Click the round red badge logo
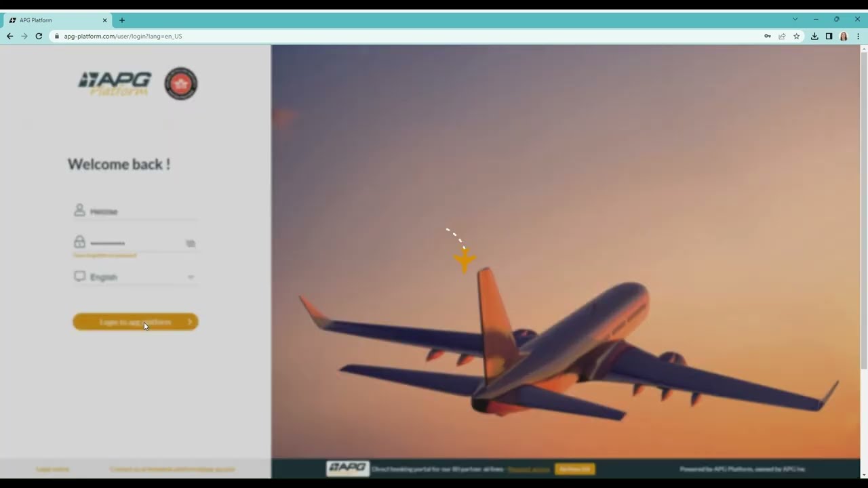The width and height of the screenshot is (868, 488). click(x=181, y=83)
